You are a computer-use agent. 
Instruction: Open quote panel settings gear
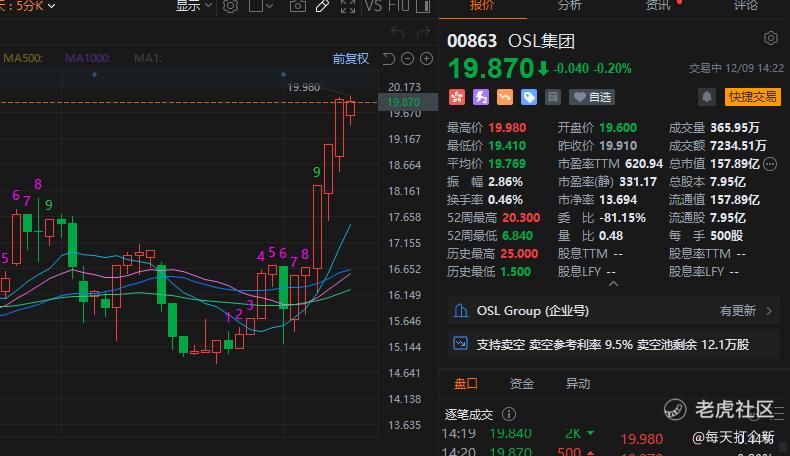[x=770, y=38]
